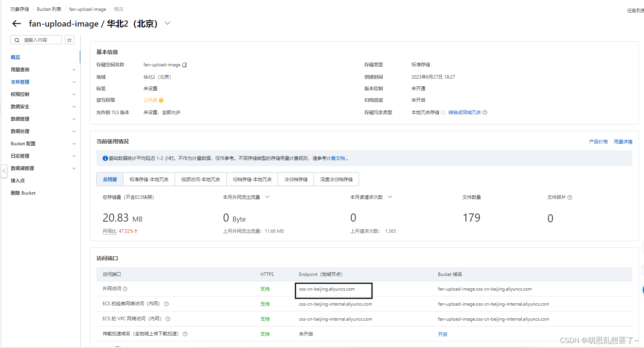Expand Bucket 配置 sidebar menu

43,143
